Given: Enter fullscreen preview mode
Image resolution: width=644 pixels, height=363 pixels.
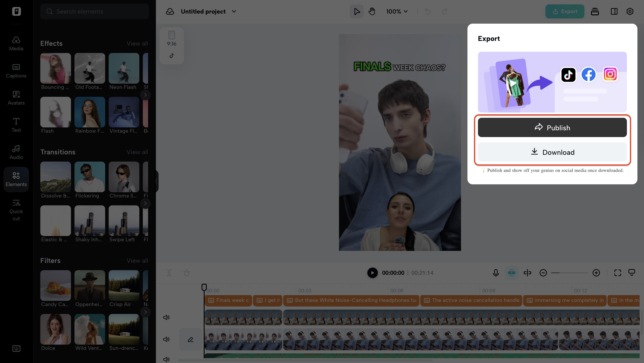Looking at the screenshot, I should 617,273.
